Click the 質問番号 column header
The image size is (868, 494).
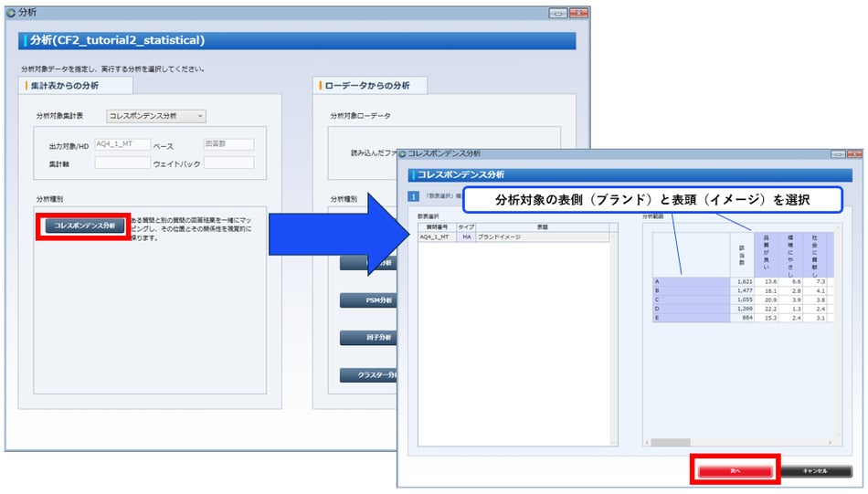tap(437, 227)
